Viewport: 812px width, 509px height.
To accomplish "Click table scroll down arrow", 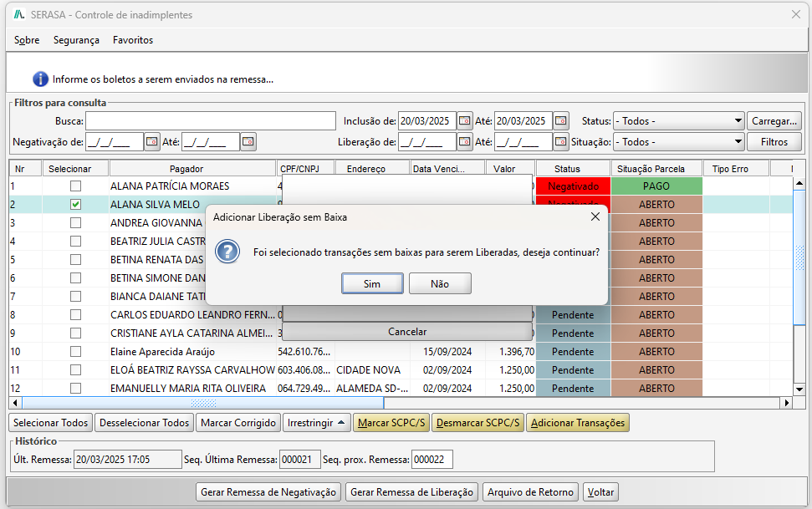I will 799,389.
